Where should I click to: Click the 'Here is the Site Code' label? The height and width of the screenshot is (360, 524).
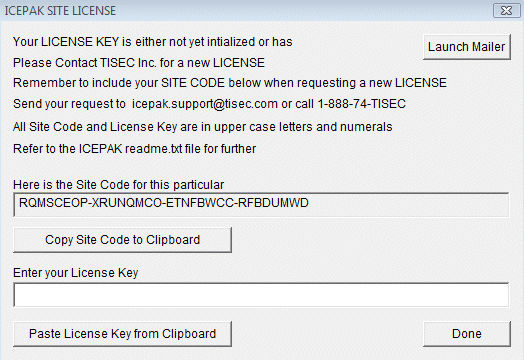[x=118, y=185]
